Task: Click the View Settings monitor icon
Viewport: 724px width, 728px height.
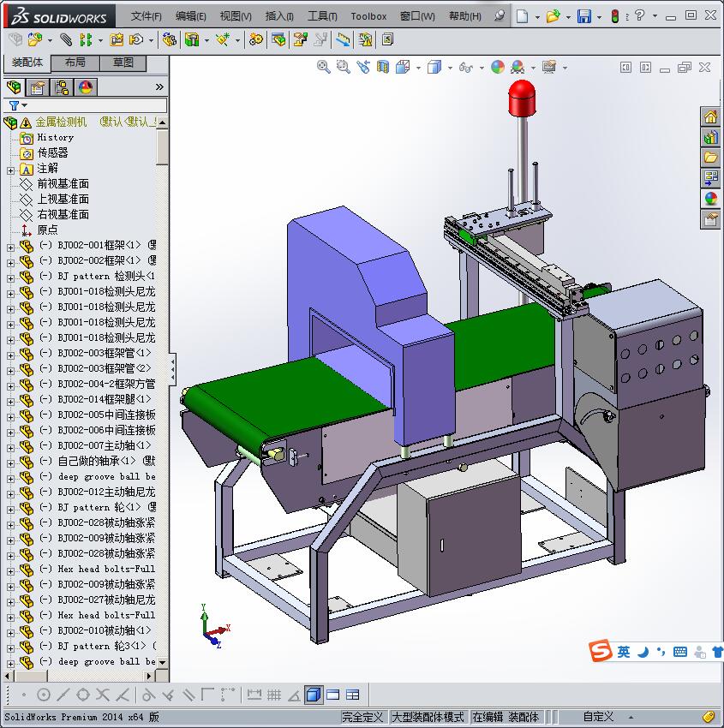Action: click(549, 68)
